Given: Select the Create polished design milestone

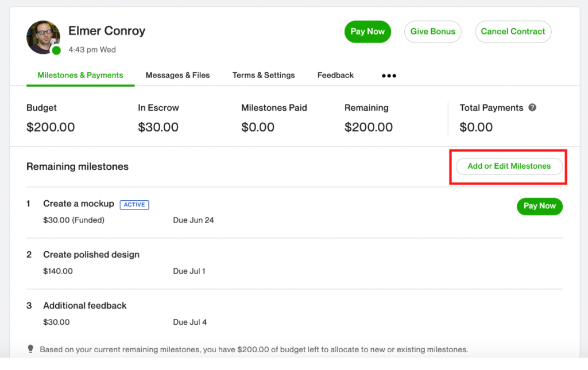Looking at the screenshot, I should (91, 255).
